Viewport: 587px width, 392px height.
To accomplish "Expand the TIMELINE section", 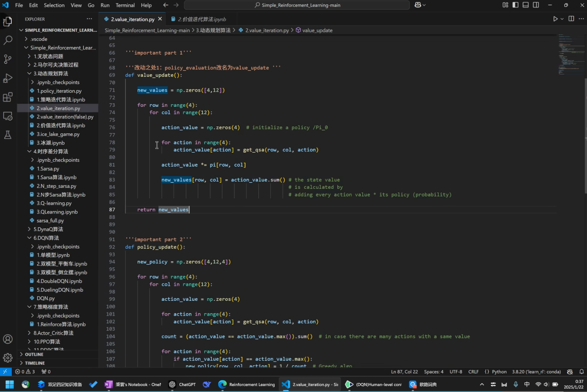I will pyautogui.click(x=58, y=363).
